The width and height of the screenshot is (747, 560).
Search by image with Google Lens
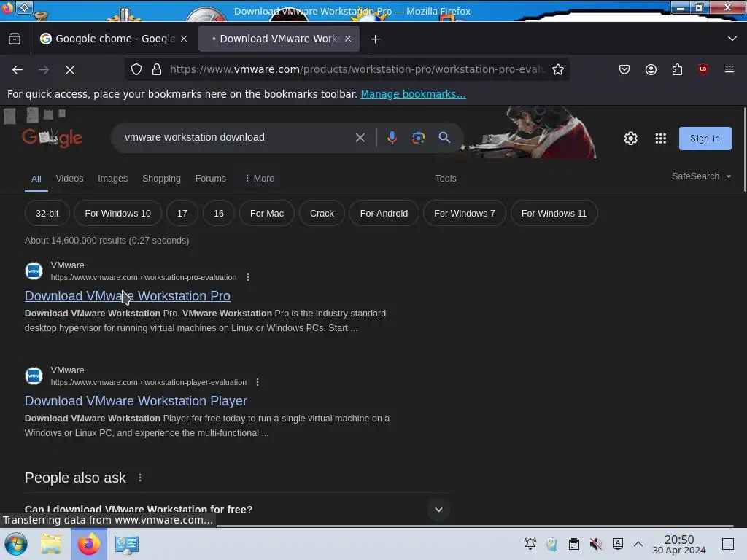coord(418,138)
